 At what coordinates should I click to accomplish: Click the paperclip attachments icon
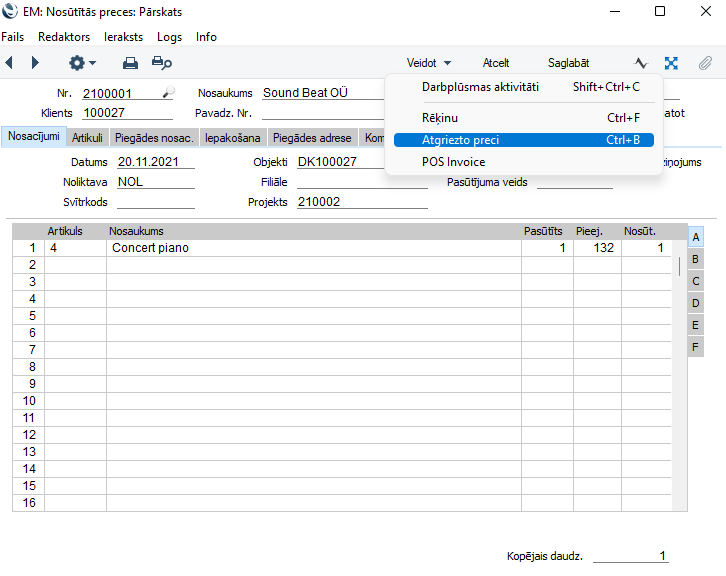705,63
